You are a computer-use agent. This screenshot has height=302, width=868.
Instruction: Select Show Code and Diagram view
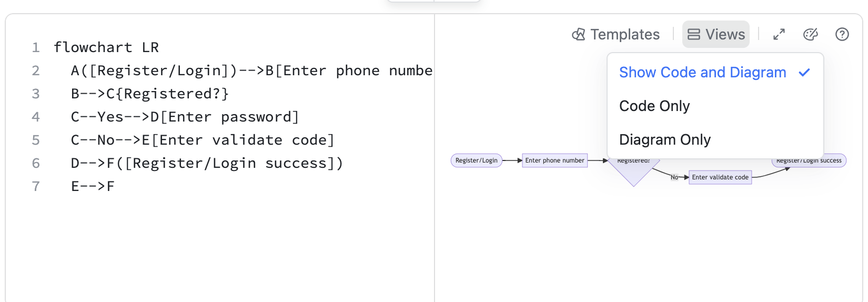(x=702, y=73)
